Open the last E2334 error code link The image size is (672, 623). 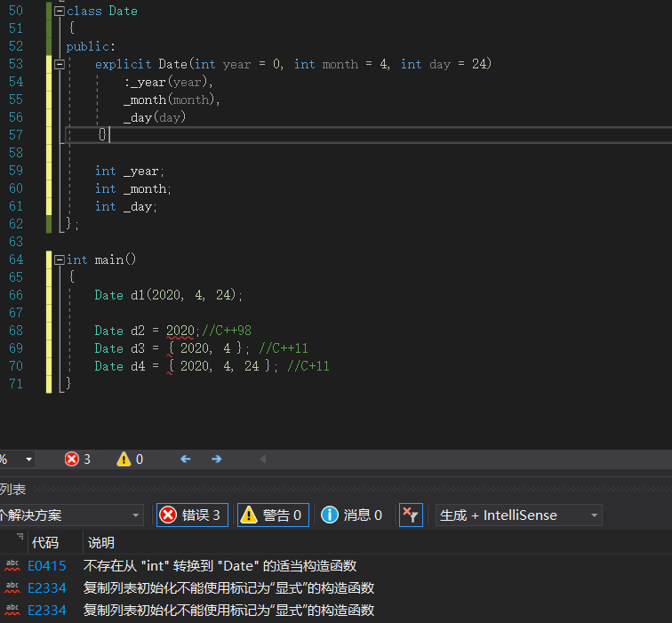47,611
